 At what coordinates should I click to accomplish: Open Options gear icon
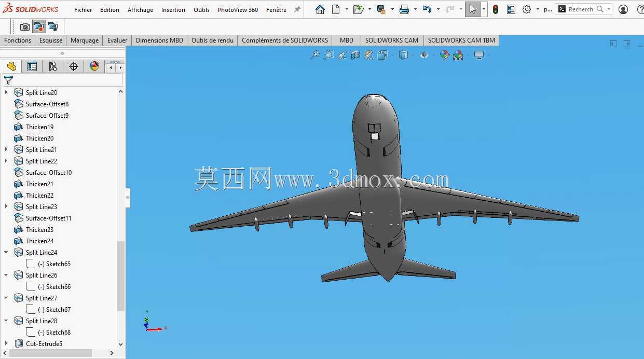point(527,9)
